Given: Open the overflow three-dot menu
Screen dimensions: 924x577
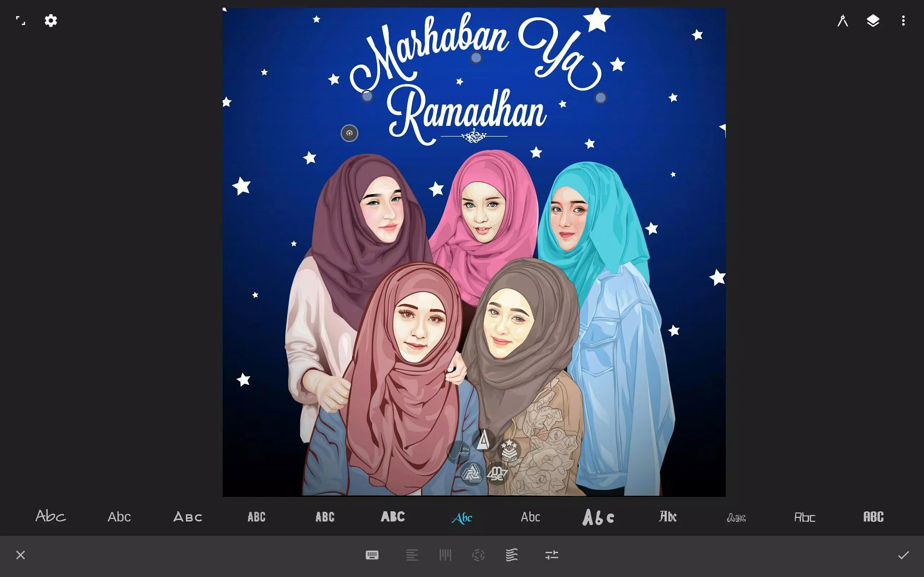Looking at the screenshot, I should tap(903, 21).
